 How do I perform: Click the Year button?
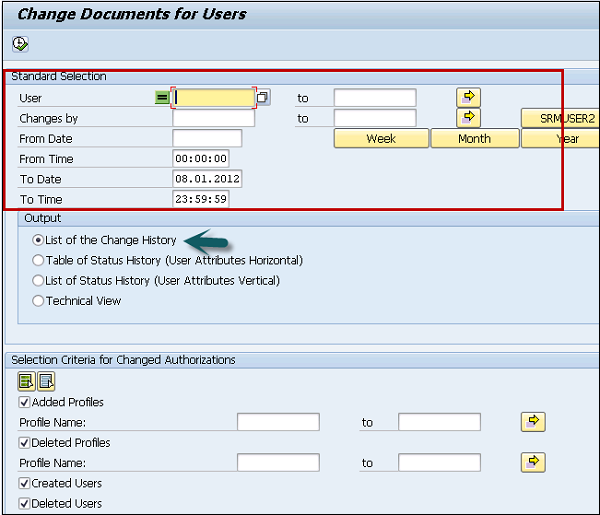pos(560,139)
